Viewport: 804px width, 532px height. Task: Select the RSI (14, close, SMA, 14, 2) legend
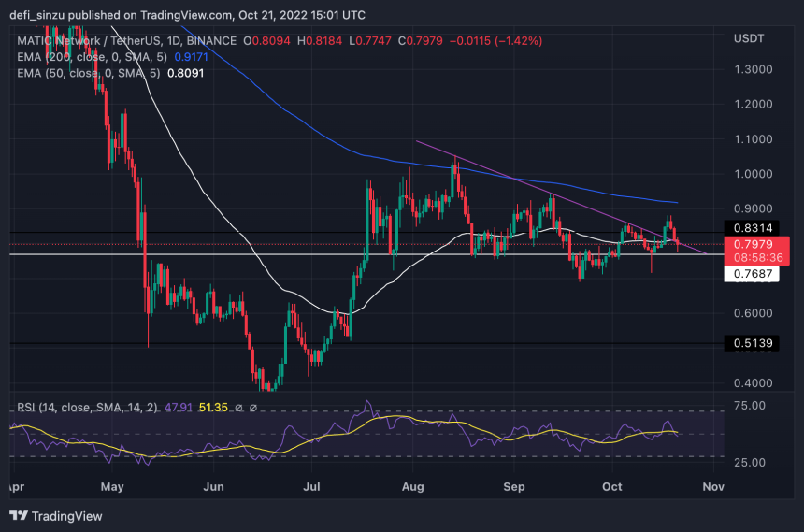[87, 408]
